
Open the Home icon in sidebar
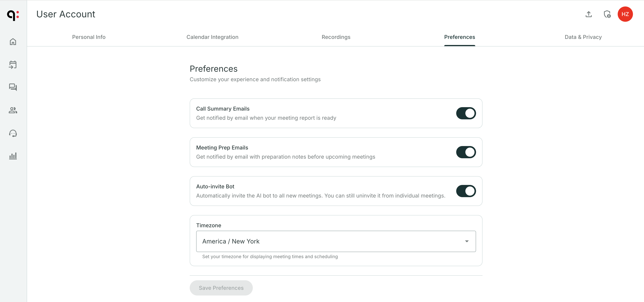(13, 42)
